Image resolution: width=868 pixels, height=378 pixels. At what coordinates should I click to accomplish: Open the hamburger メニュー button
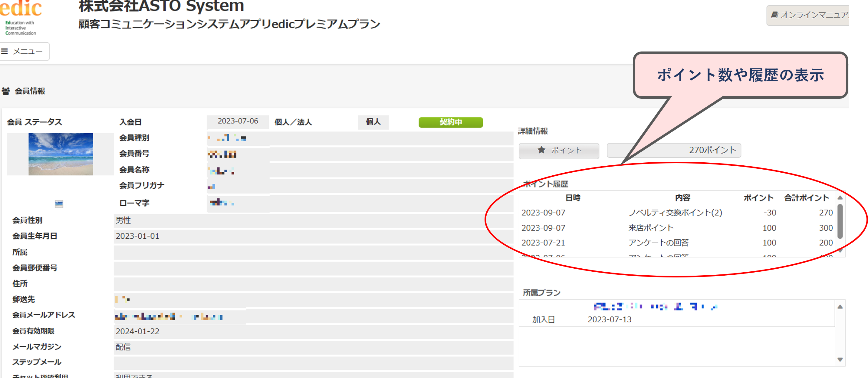(23, 51)
